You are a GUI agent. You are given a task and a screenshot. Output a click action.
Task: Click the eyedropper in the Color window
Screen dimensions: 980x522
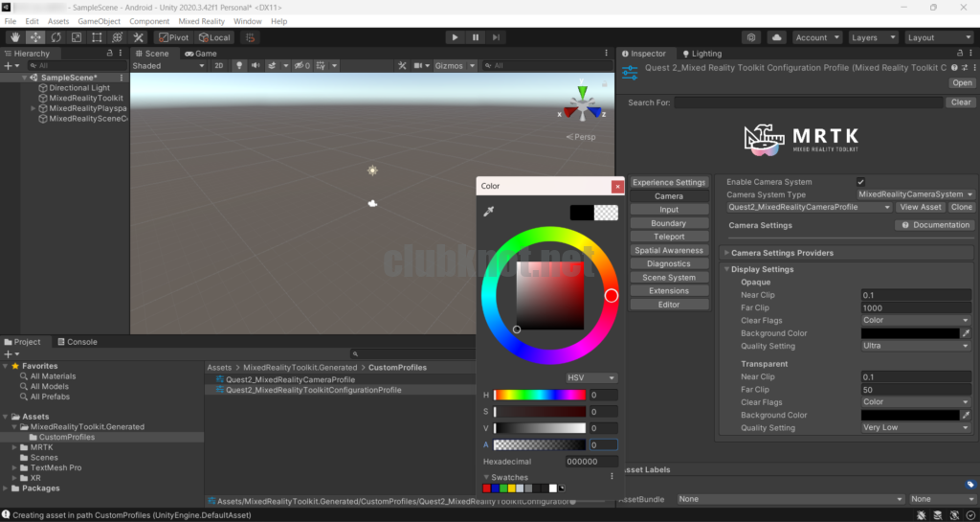click(x=489, y=212)
